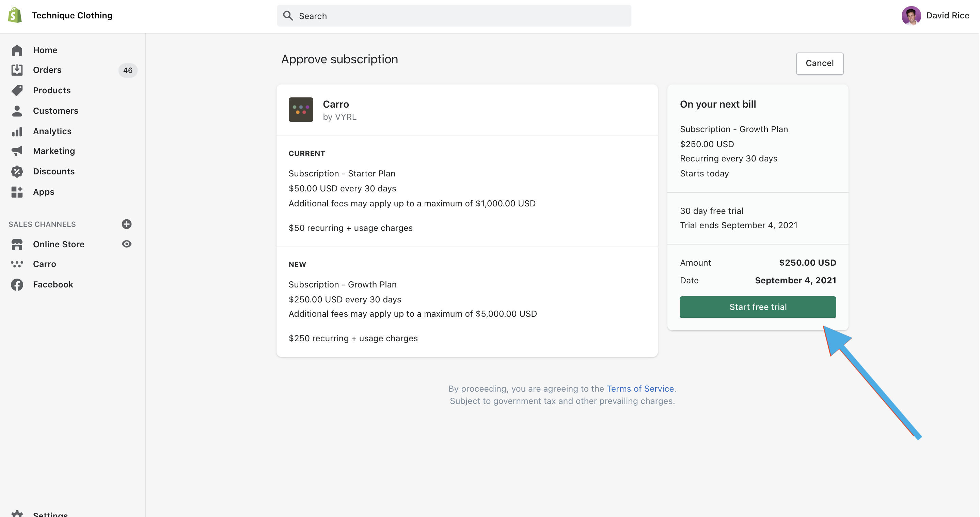Open the Terms of Service link
980x517 pixels.
point(640,388)
